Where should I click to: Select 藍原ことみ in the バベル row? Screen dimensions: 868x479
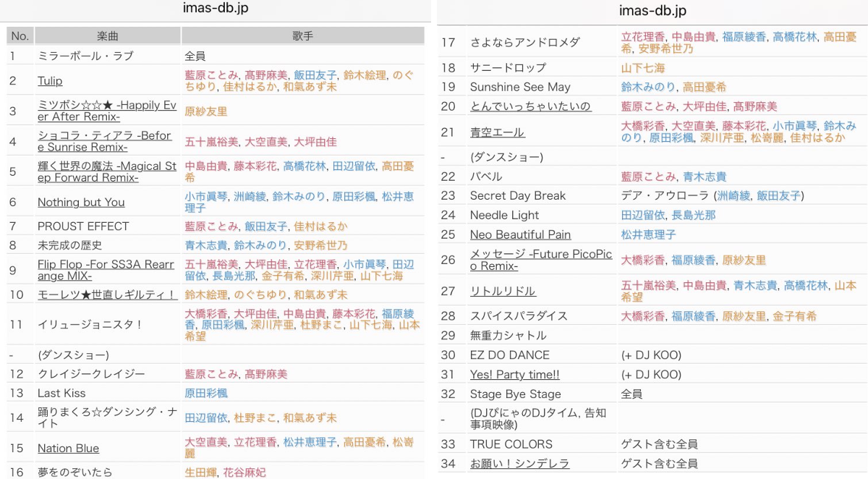point(649,177)
